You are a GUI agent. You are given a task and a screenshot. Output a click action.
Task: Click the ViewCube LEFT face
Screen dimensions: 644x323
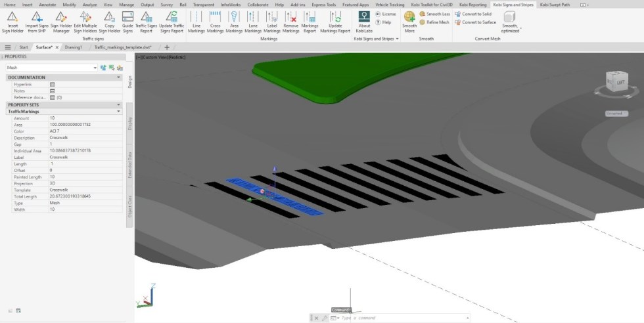pos(620,83)
